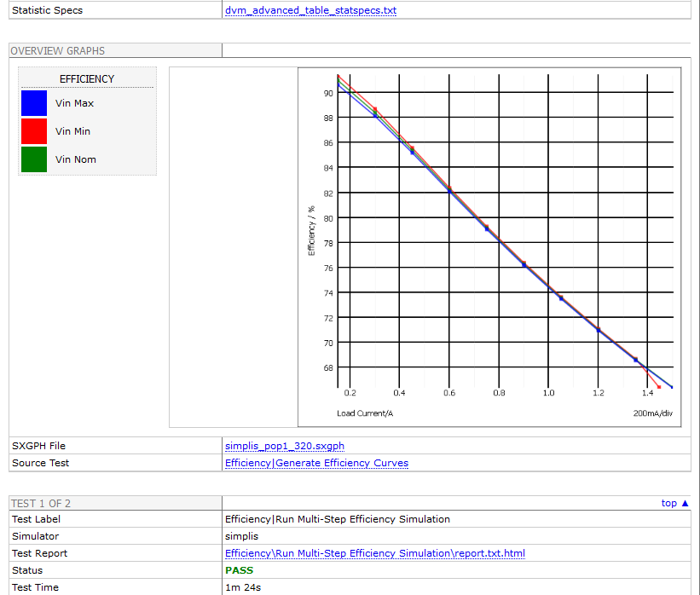Viewport: 700px width, 595px height.
Task: Jump to top using the 'top ▲' link
Action: click(x=674, y=503)
